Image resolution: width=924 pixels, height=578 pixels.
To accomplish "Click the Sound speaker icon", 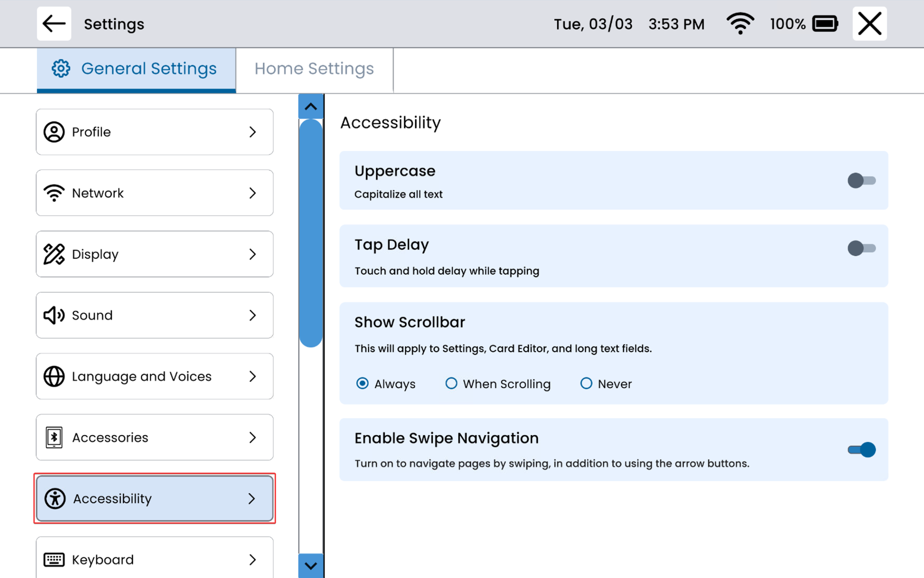I will (x=54, y=316).
